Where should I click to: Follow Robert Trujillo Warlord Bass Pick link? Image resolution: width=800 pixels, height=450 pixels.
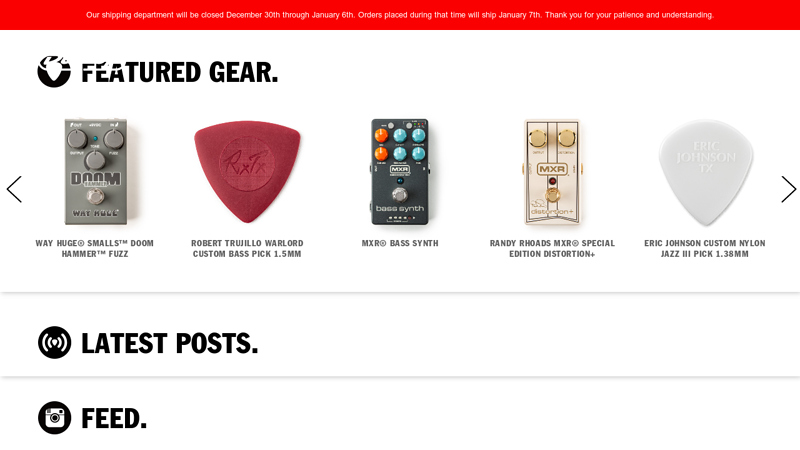247,248
